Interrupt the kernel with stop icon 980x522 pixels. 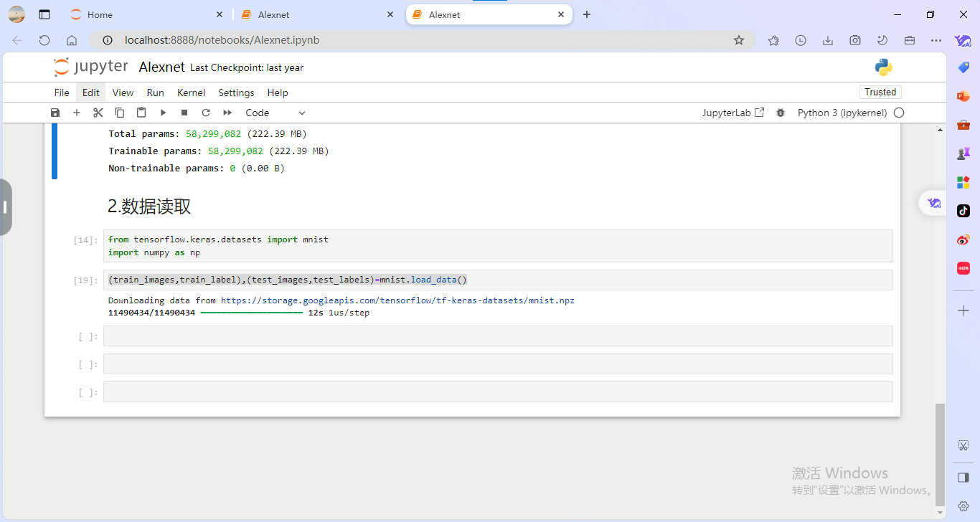coord(184,113)
